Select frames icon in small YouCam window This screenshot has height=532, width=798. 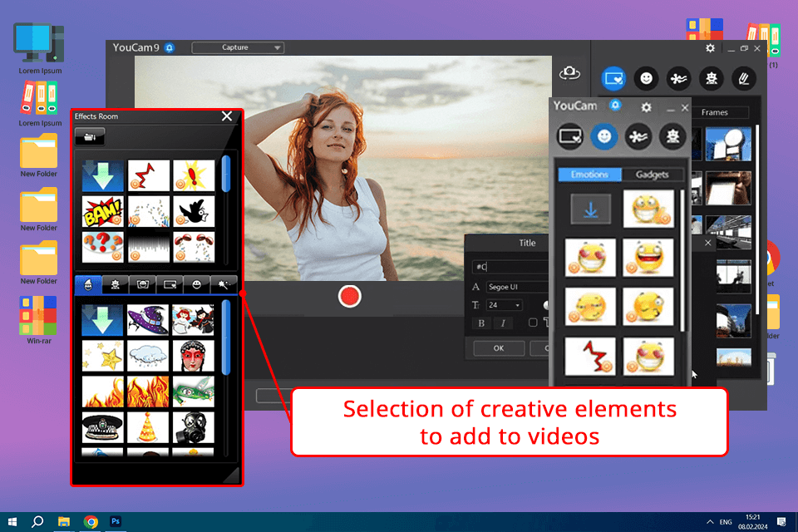(x=570, y=136)
